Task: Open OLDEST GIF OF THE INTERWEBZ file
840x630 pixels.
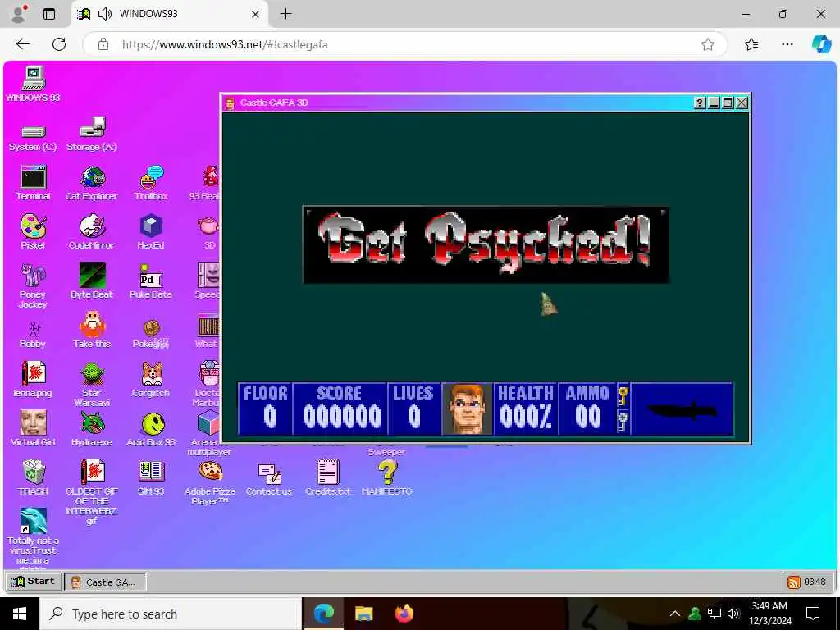Action: click(x=92, y=492)
